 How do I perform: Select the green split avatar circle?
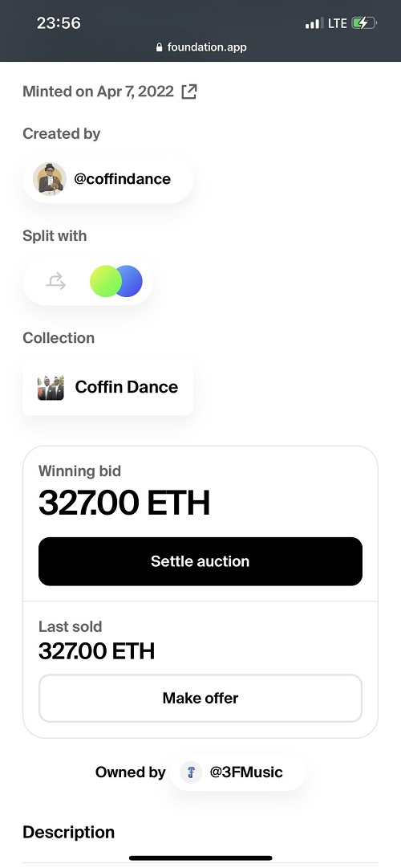(x=105, y=281)
